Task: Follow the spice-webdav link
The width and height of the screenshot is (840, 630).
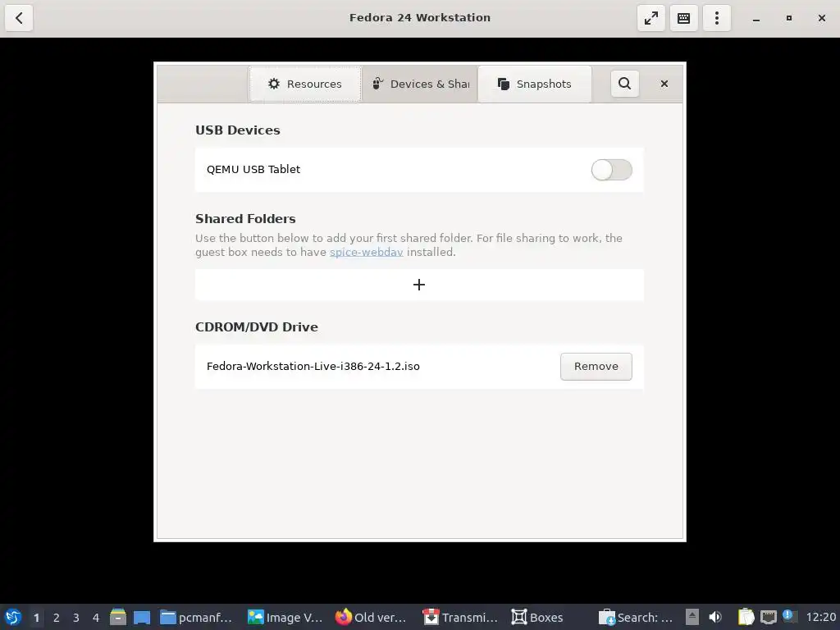Action: pos(367,253)
